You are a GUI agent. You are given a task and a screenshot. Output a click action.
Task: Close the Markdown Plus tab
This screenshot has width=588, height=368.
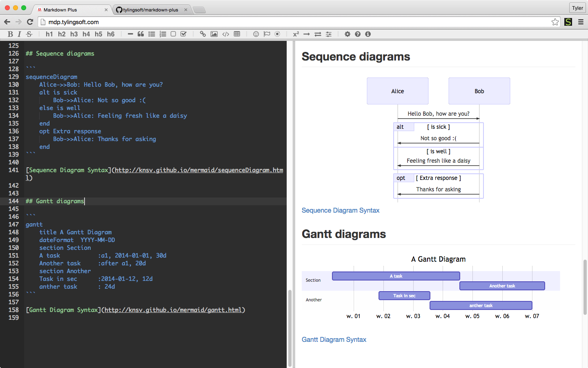point(106,10)
